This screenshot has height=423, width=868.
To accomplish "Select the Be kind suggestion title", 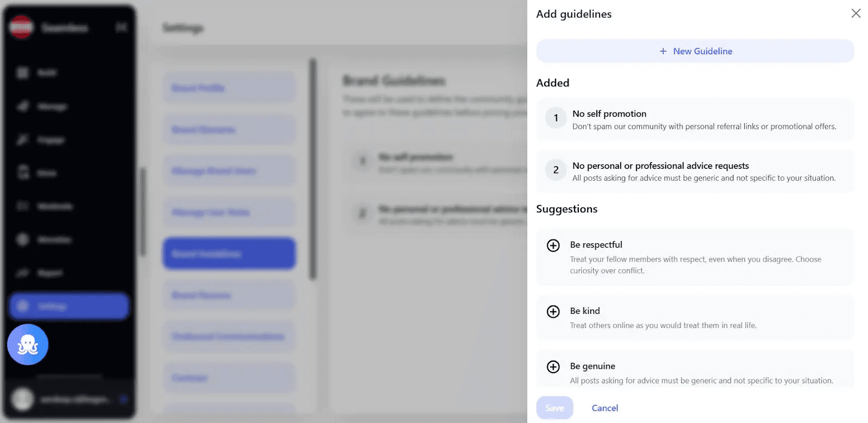I will click(585, 311).
